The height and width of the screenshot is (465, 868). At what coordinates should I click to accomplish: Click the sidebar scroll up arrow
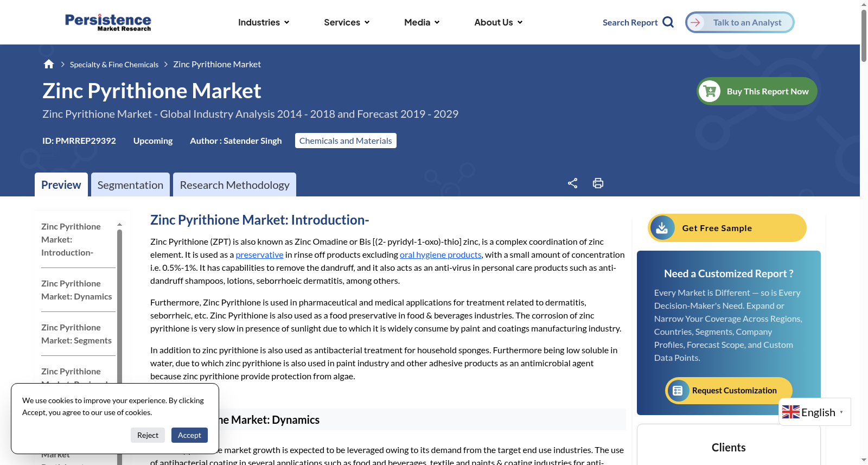119,224
